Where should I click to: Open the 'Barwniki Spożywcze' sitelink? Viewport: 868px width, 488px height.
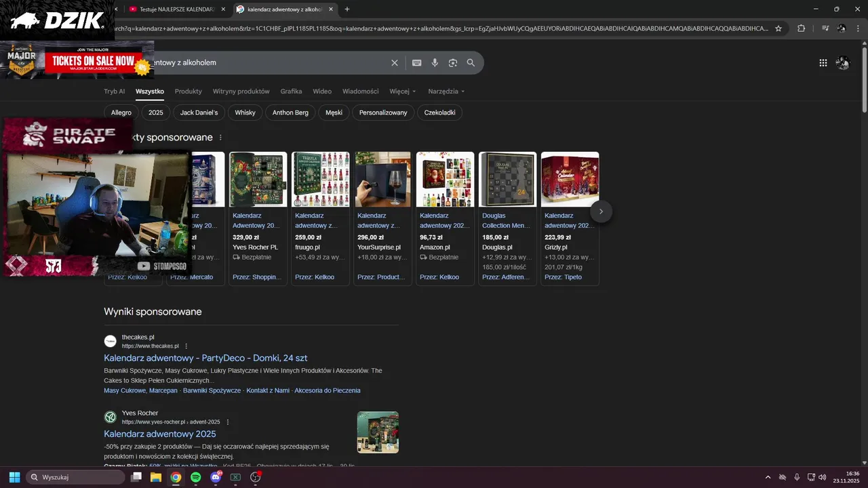(x=212, y=390)
